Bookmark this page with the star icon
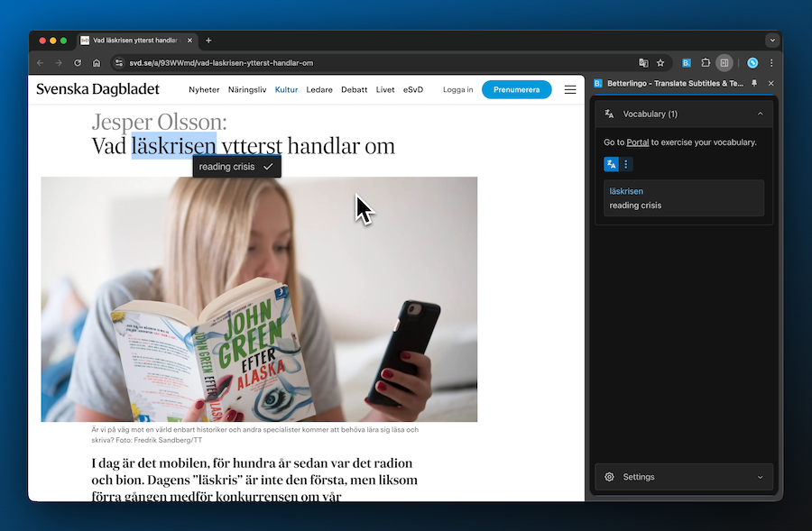 [660, 62]
